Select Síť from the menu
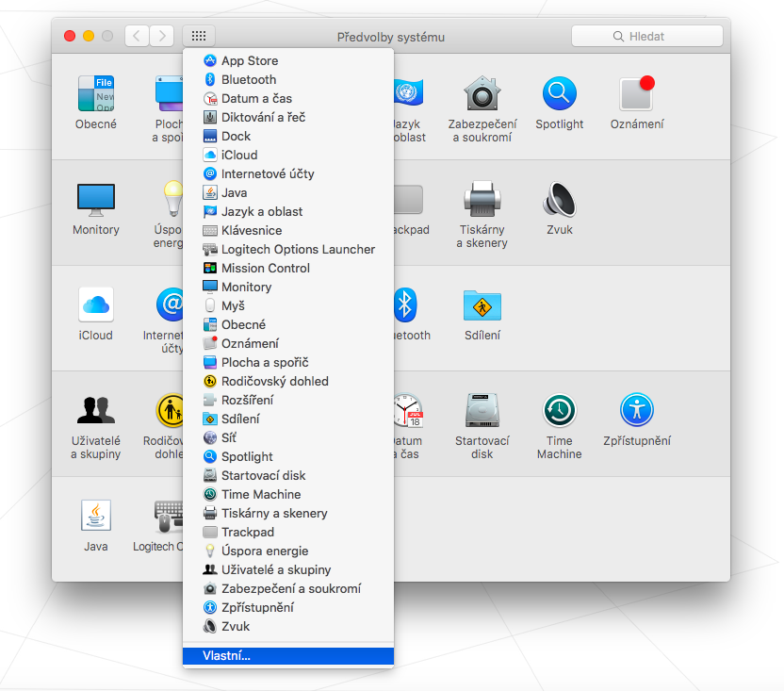Screen dimensions: 784x691 point(288,437)
